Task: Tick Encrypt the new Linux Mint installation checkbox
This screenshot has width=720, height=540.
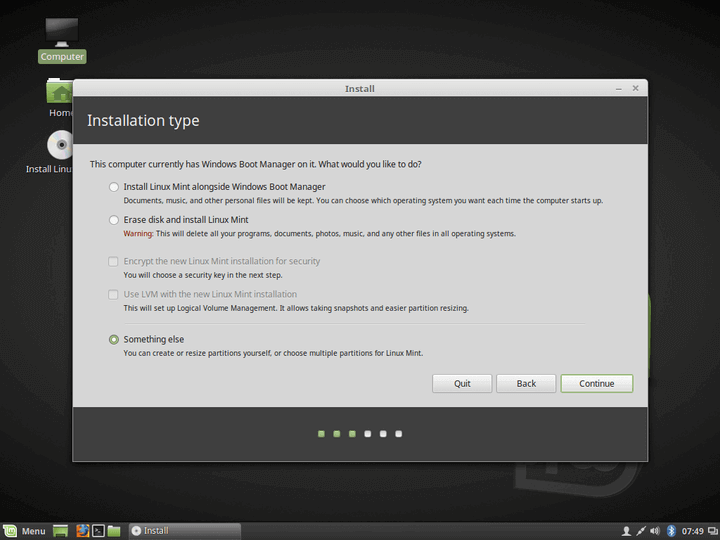Action: (113, 261)
